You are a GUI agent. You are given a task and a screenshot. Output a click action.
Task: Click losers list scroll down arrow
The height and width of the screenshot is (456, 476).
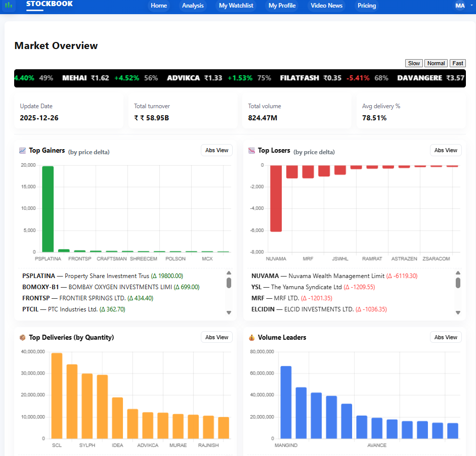tap(458, 312)
